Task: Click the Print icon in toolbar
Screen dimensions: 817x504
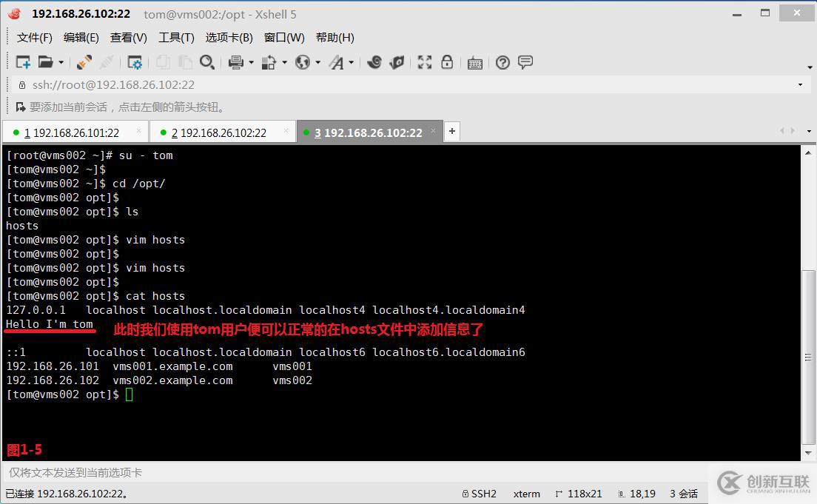Action: point(236,63)
